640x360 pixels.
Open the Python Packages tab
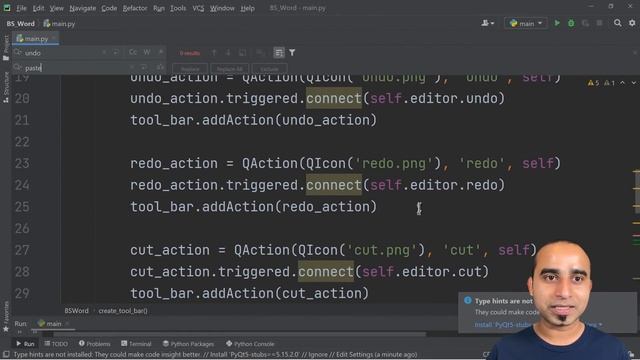[x=188, y=344]
